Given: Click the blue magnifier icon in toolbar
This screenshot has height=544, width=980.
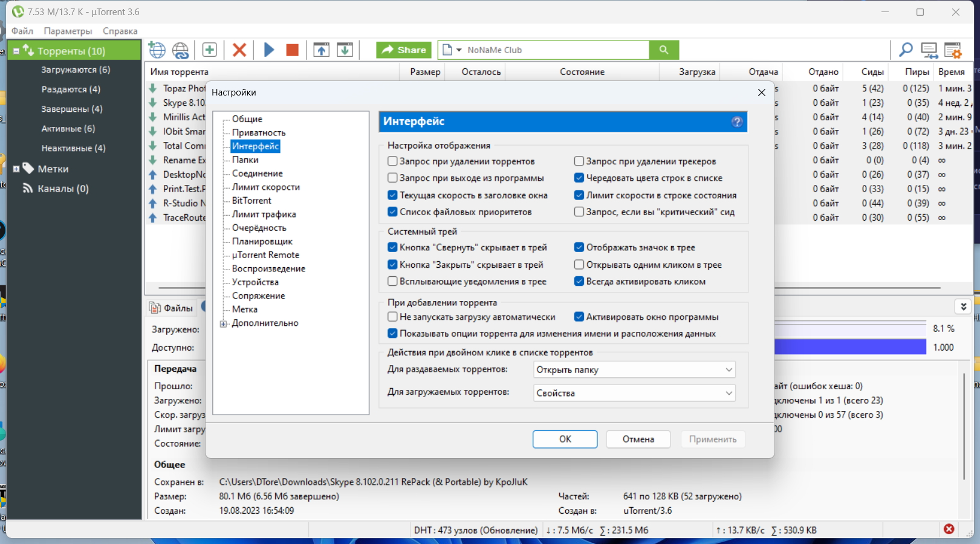Looking at the screenshot, I should click(906, 50).
